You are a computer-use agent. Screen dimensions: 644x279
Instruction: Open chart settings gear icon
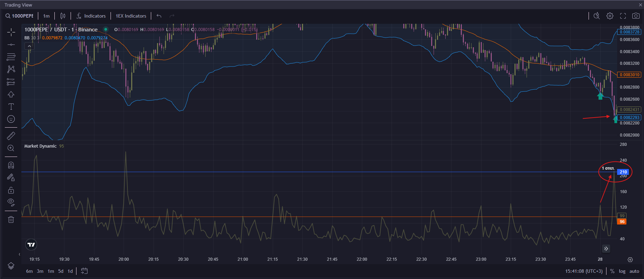coord(610,16)
